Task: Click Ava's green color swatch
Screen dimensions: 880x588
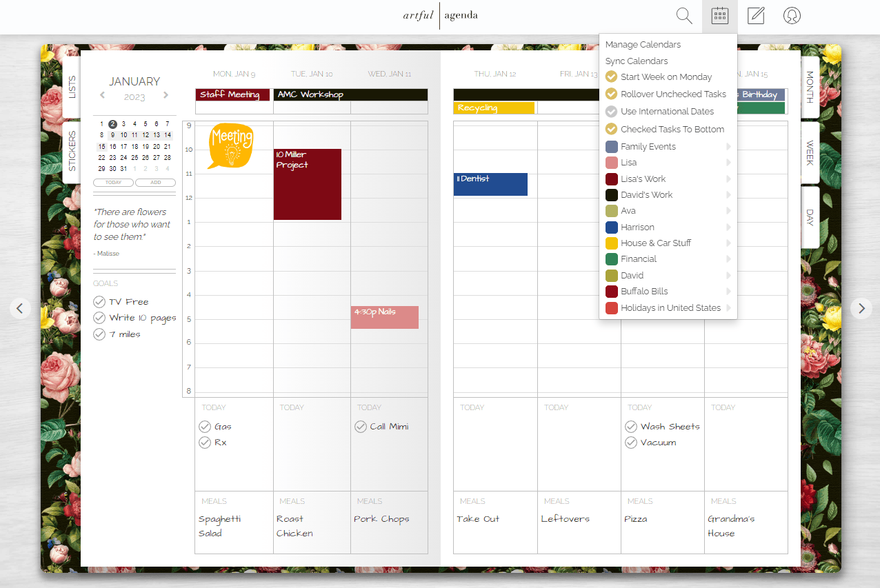Action: click(x=612, y=210)
